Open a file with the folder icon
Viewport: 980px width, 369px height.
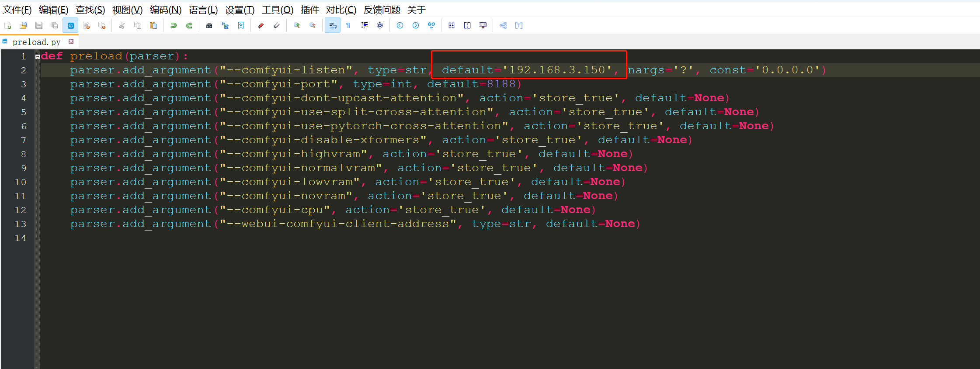[x=23, y=25]
